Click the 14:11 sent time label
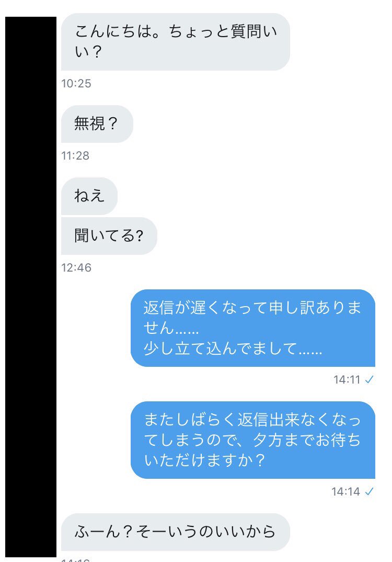 (347, 379)
